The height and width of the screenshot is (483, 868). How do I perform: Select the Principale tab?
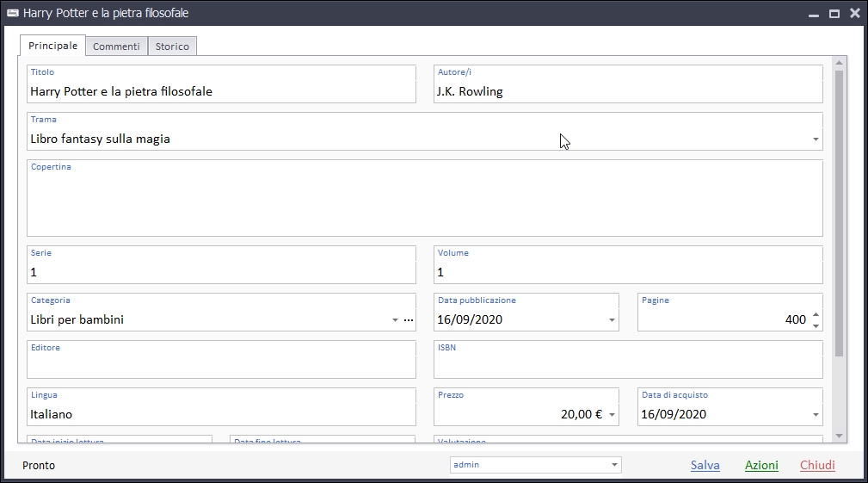click(x=52, y=46)
